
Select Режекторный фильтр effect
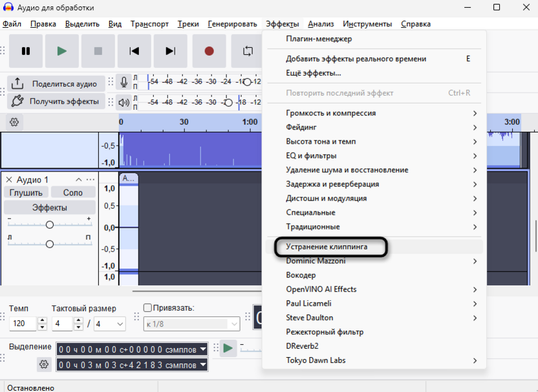(374, 332)
